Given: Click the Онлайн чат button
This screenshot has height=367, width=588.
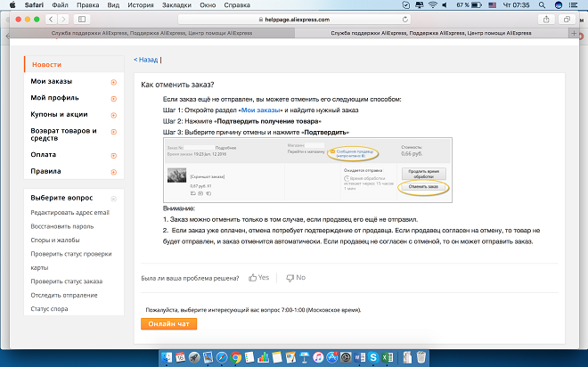Looking at the screenshot, I should tap(168, 324).
